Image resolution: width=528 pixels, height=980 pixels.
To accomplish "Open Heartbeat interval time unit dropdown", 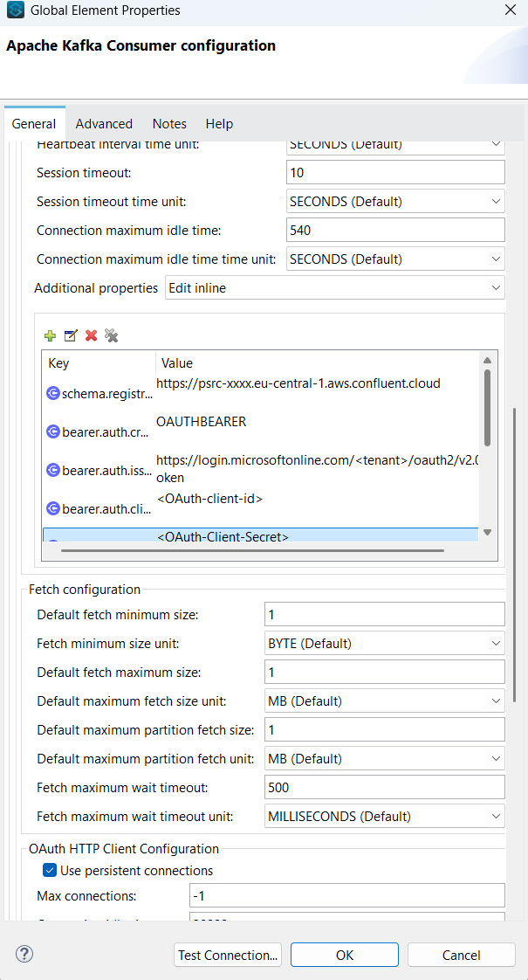I will (x=395, y=144).
